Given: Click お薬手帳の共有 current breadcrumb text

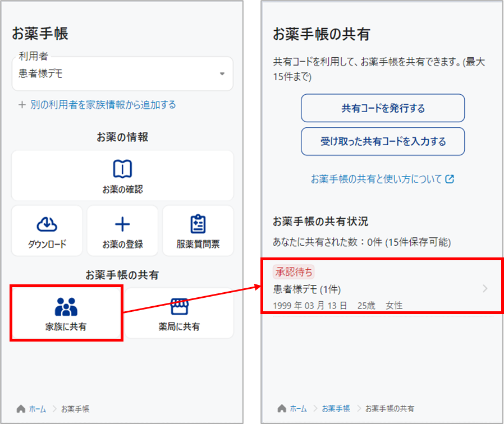Looking at the screenshot, I should 390,409.
